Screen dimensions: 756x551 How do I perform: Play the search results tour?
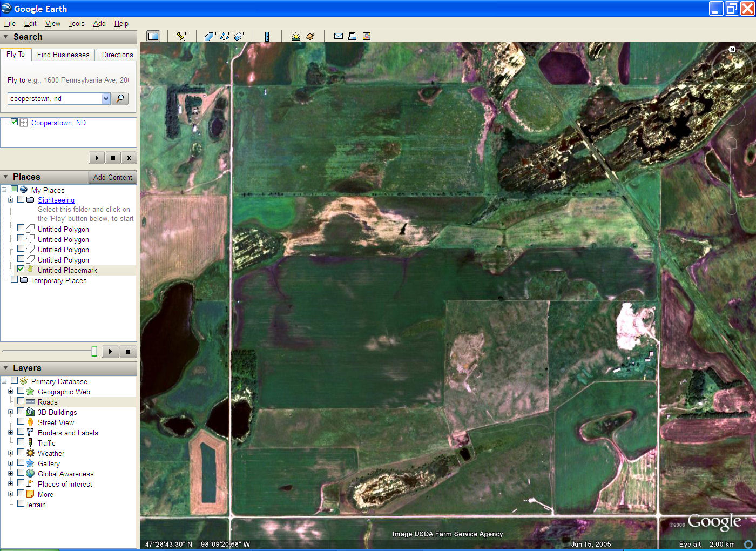97,158
